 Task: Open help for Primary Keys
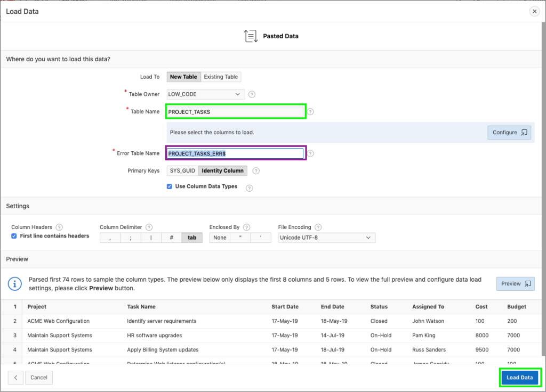click(x=257, y=170)
